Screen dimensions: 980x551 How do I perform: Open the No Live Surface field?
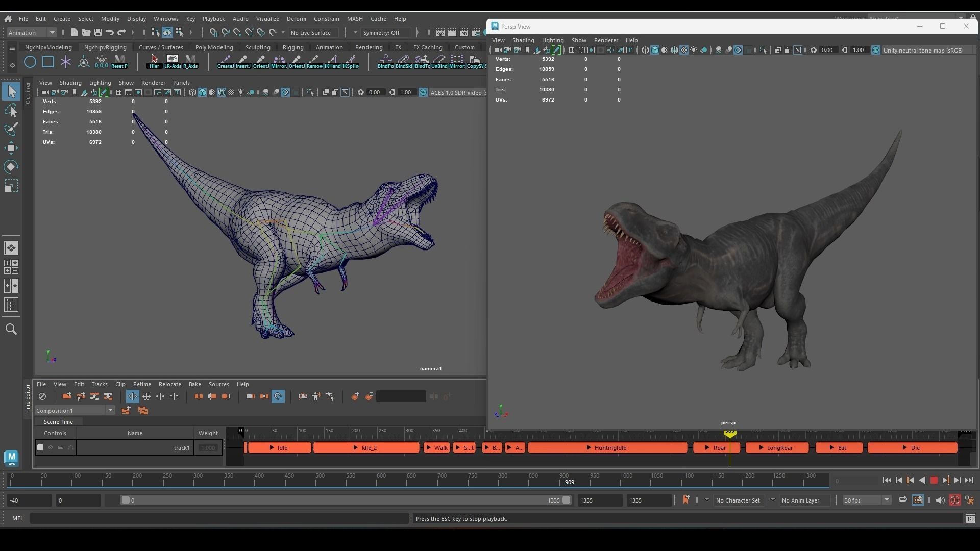pyautogui.click(x=314, y=33)
